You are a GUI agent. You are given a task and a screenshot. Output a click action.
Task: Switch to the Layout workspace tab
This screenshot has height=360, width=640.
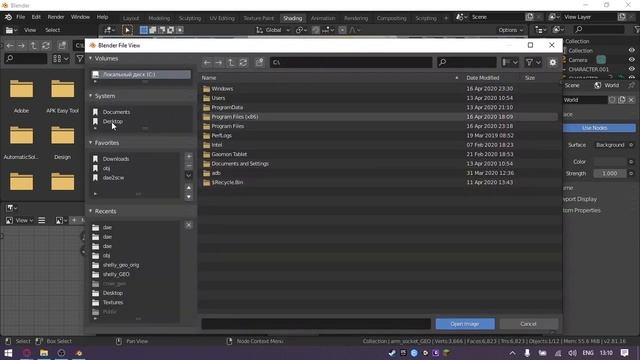(x=131, y=18)
